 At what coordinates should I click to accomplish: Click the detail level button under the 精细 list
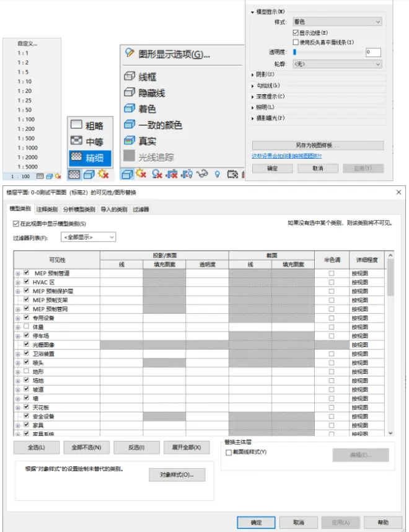point(74,174)
